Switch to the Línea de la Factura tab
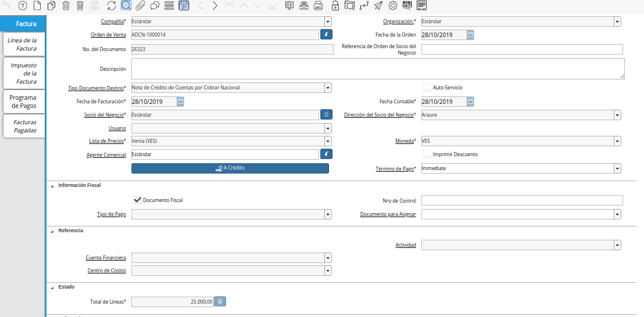The height and width of the screenshot is (317, 644). click(23, 44)
